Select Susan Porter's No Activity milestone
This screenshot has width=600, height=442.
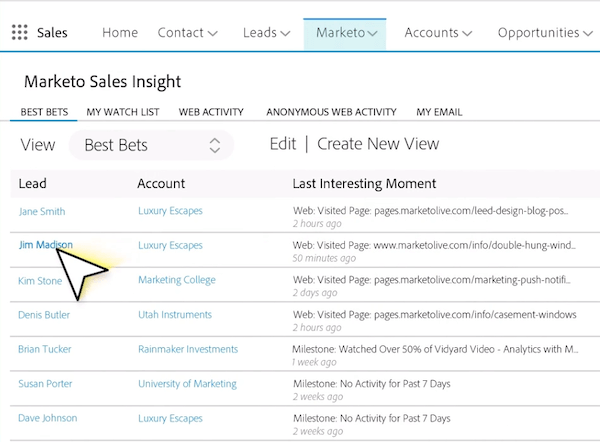click(x=372, y=384)
